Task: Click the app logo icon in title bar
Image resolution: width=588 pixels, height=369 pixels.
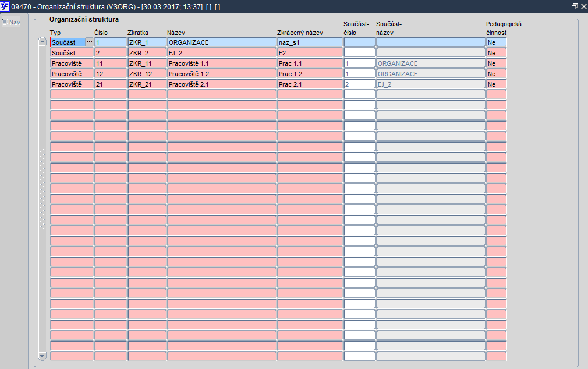Action: coord(5,6)
